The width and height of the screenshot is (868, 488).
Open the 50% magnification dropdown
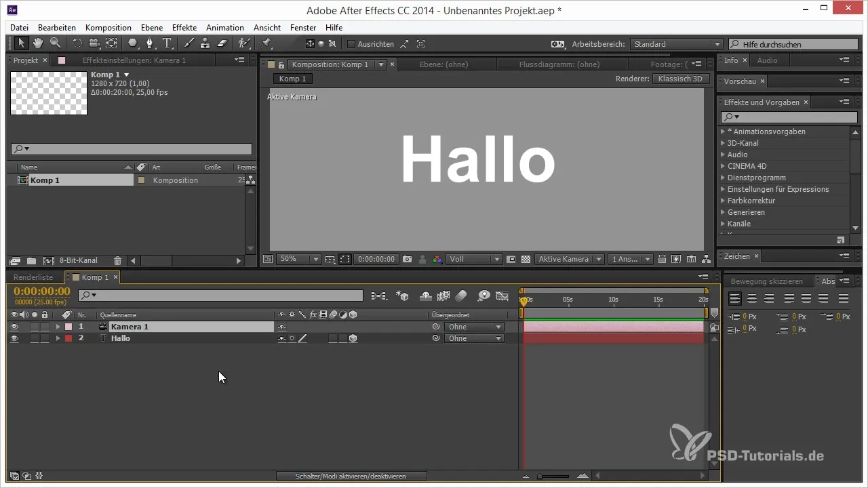(x=300, y=259)
